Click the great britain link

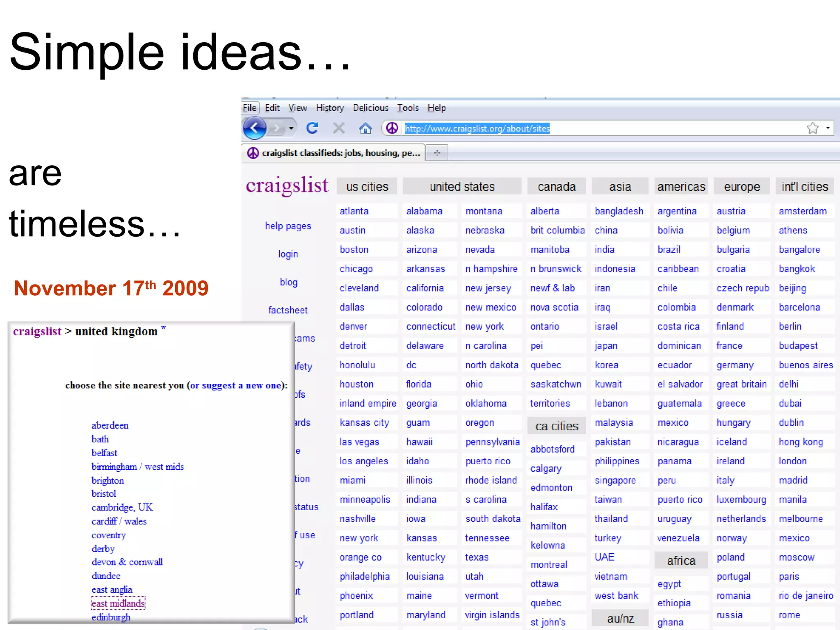click(x=742, y=384)
